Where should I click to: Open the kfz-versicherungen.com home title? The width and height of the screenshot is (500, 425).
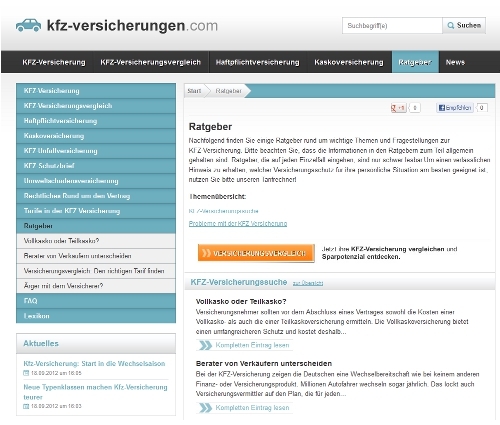132,26
